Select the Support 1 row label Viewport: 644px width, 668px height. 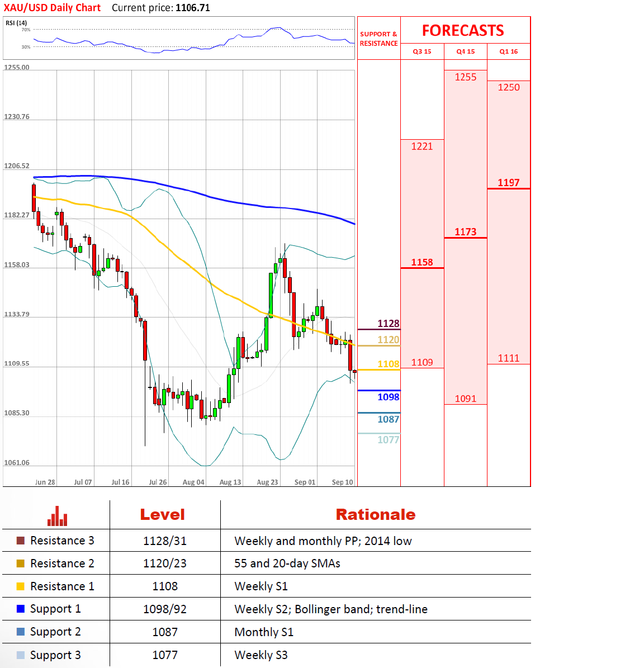pos(55,609)
